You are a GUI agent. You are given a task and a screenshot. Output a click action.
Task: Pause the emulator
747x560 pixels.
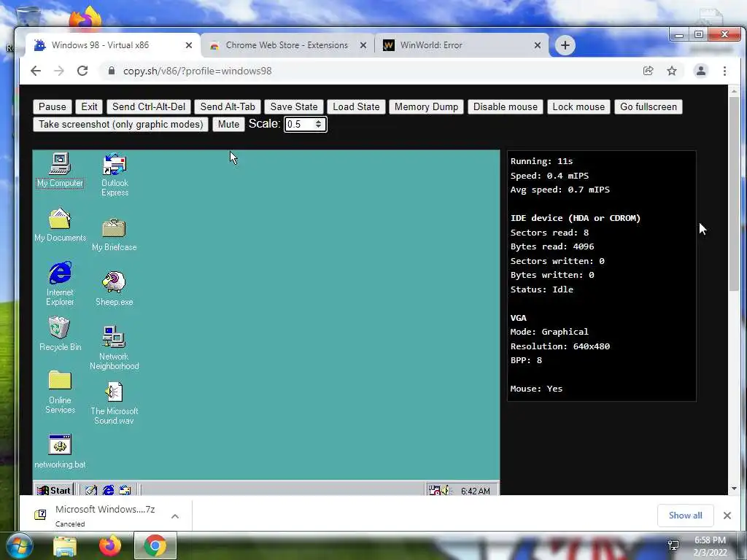pyautogui.click(x=53, y=106)
